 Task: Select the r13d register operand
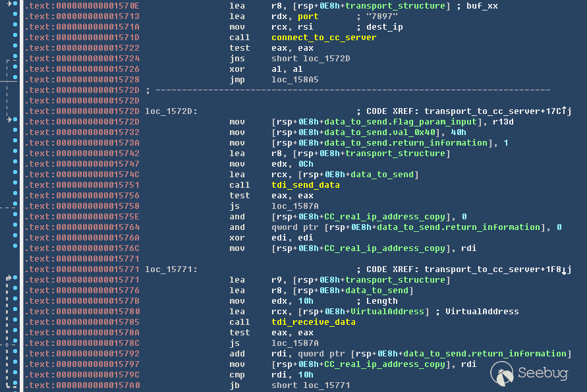pos(503,122)
